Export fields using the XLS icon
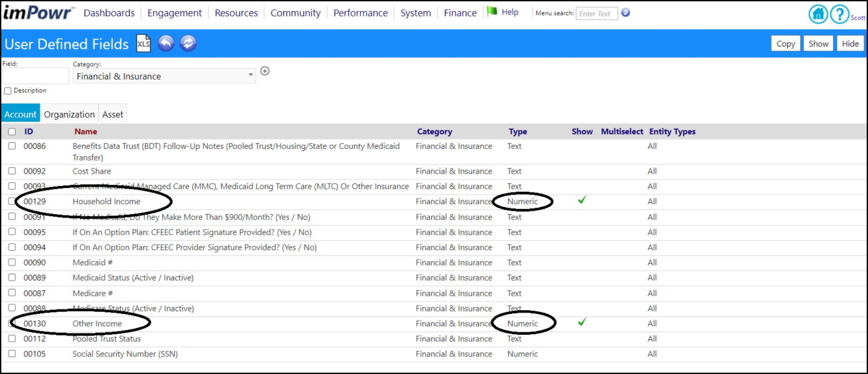Screen dimensions: 868x374 pyautogui.click(x=143, y=44)
